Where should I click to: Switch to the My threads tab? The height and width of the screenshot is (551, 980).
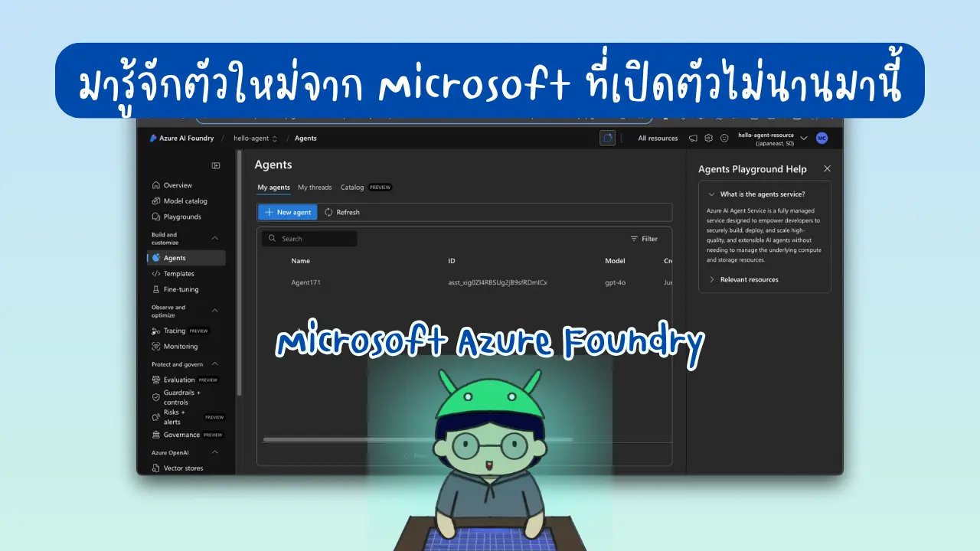tap(315, 187)
